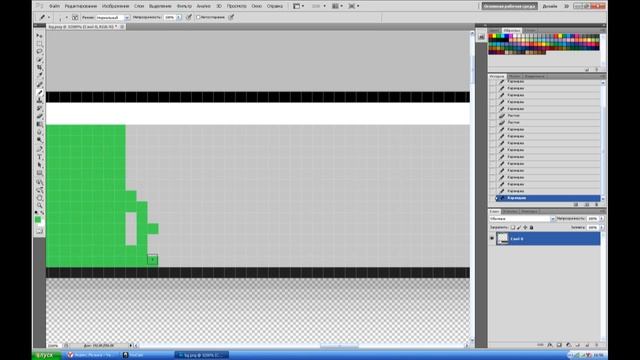Select the Rectangular Marquee tool
The width and height of the screenshot is (640, 360).
(x=40, y=44)
